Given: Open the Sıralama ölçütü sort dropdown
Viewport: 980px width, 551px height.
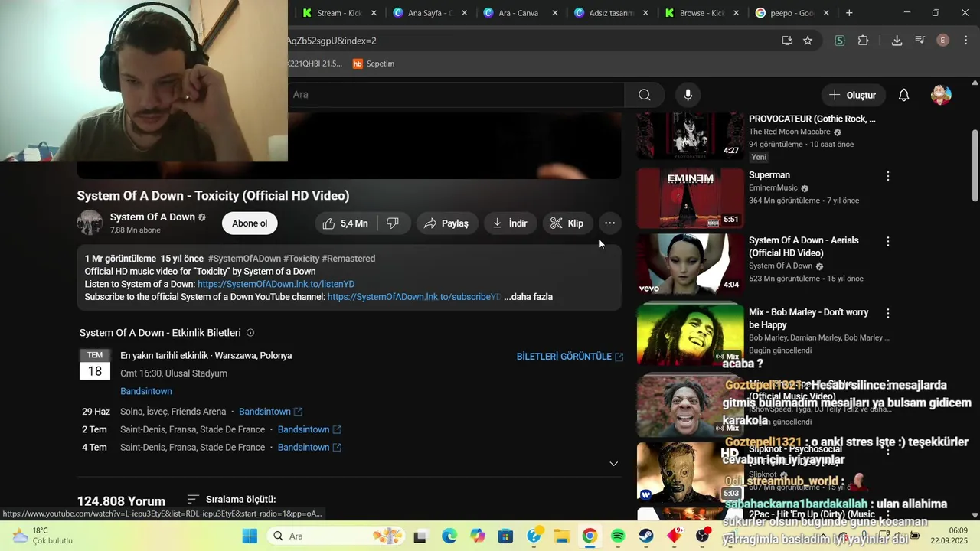Looking at the screenshot, I should click(232, 500).
